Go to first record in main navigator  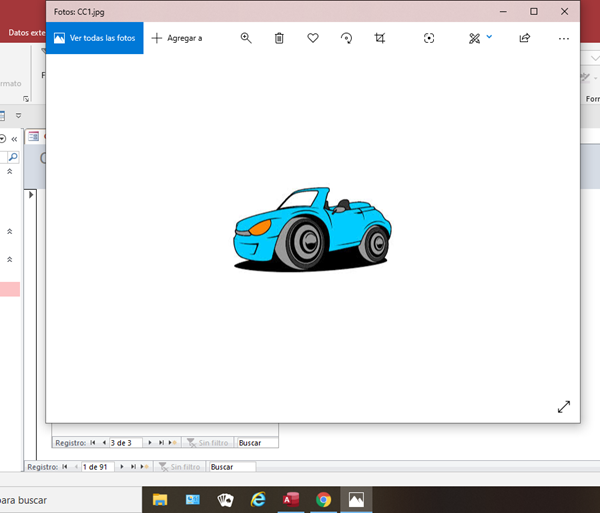click(x=66, y=467)
